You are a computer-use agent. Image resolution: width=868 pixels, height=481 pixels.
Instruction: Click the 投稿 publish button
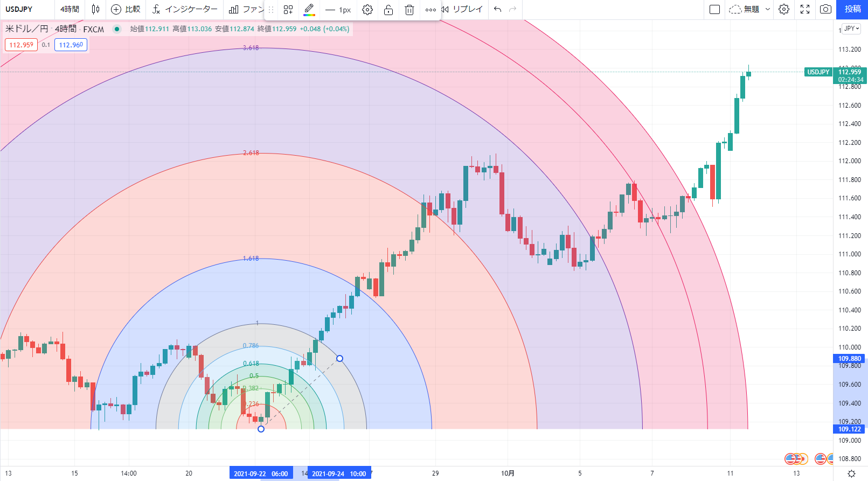coord(852,9)
